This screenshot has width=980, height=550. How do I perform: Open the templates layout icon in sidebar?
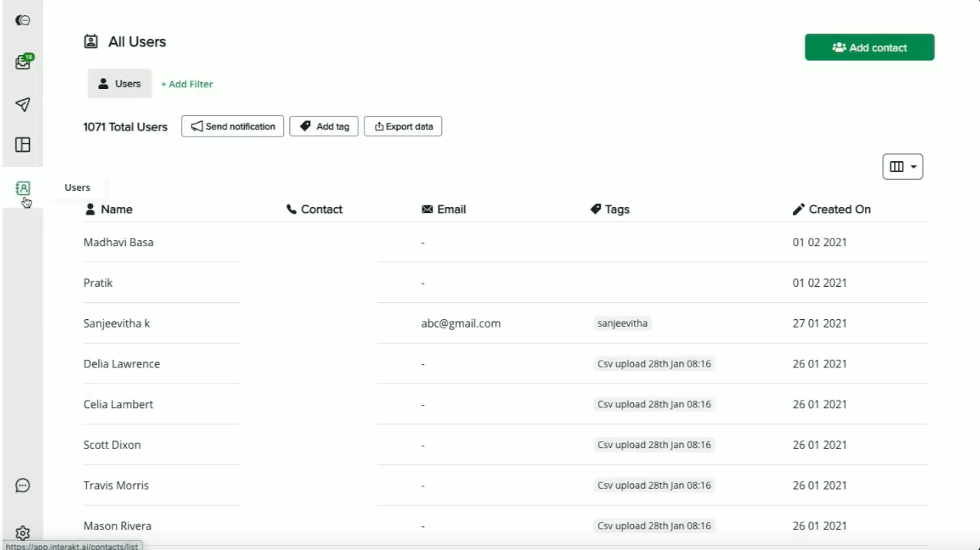click(22, 145)
